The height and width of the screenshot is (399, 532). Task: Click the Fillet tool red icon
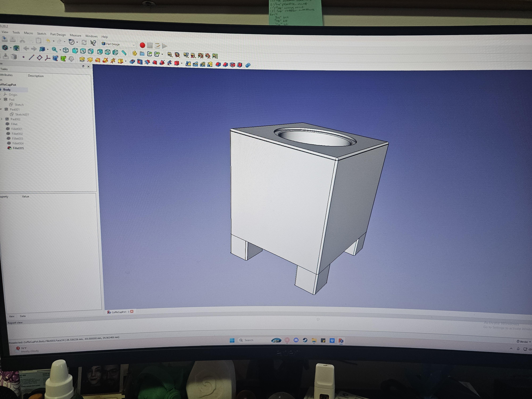tap(218, 65)
